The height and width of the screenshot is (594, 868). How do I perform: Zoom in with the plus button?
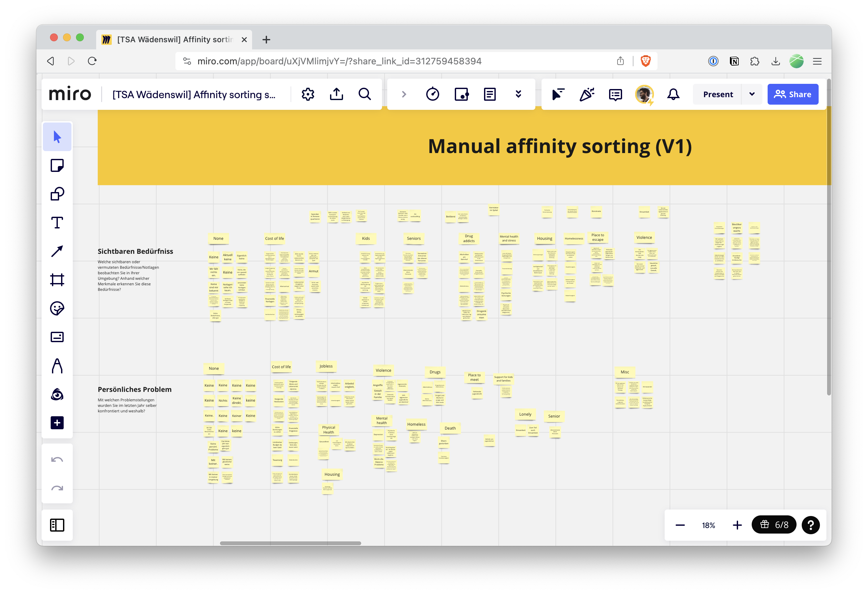point(737,525)
